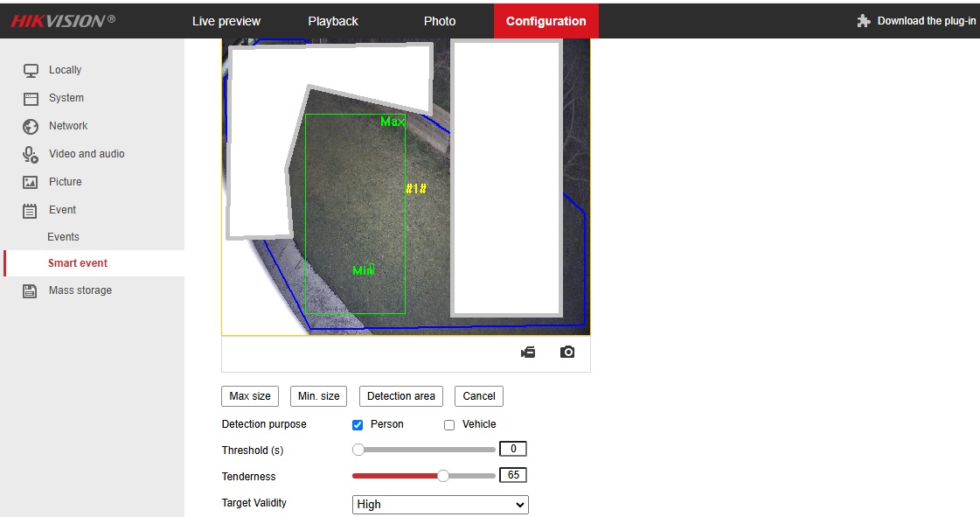Viewport: 980px width, 517px height.
Task: Click the Network globe icon
Action: tap(31, 126)
